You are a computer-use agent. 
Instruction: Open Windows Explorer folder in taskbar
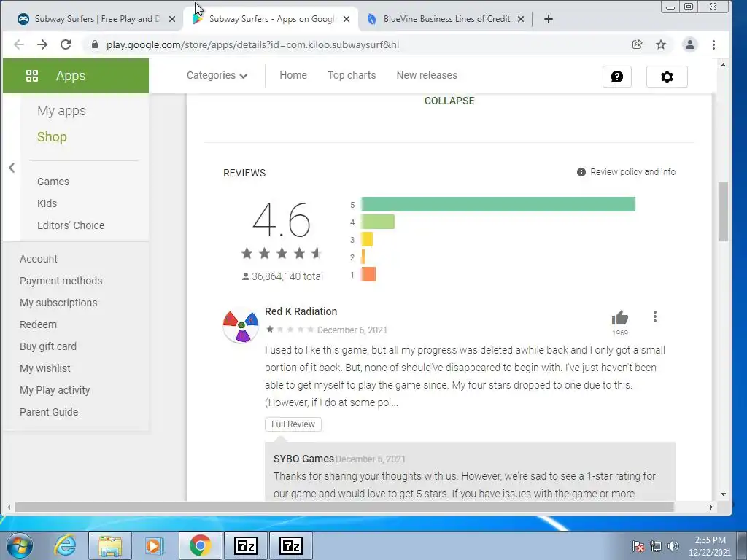110,545
